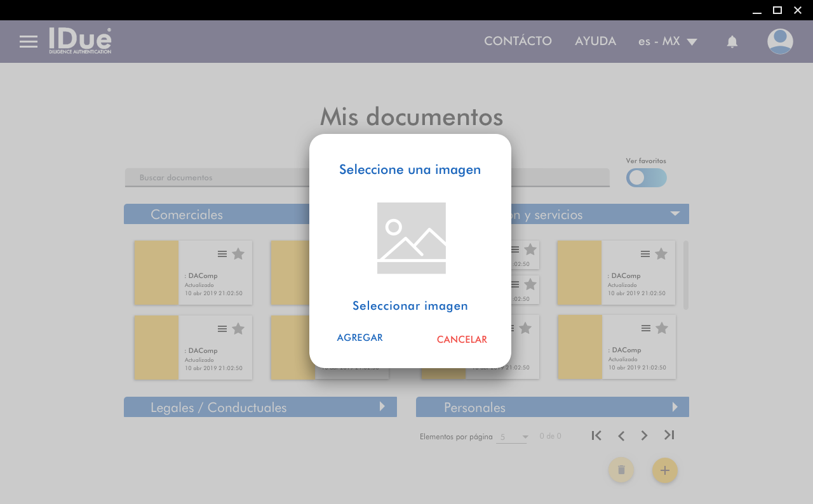
Task: Expand the Personales section
Action: [675, 407]
